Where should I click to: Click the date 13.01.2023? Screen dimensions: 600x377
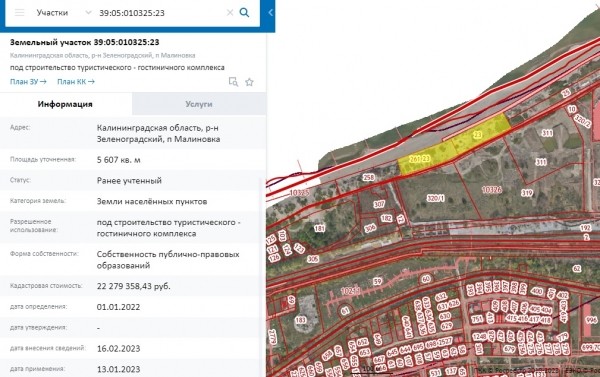118,369
